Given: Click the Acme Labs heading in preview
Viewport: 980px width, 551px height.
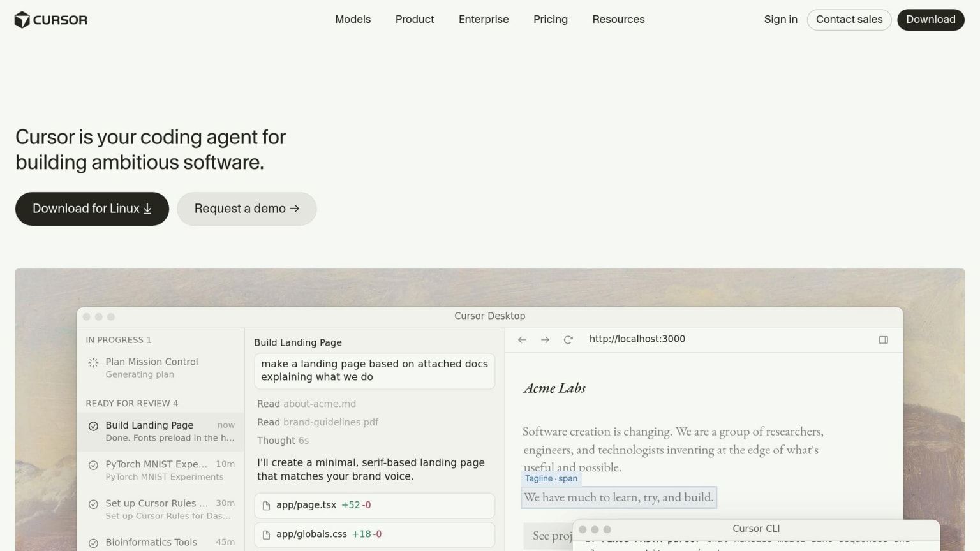Looking at the screenshot, I should [554, 388].
